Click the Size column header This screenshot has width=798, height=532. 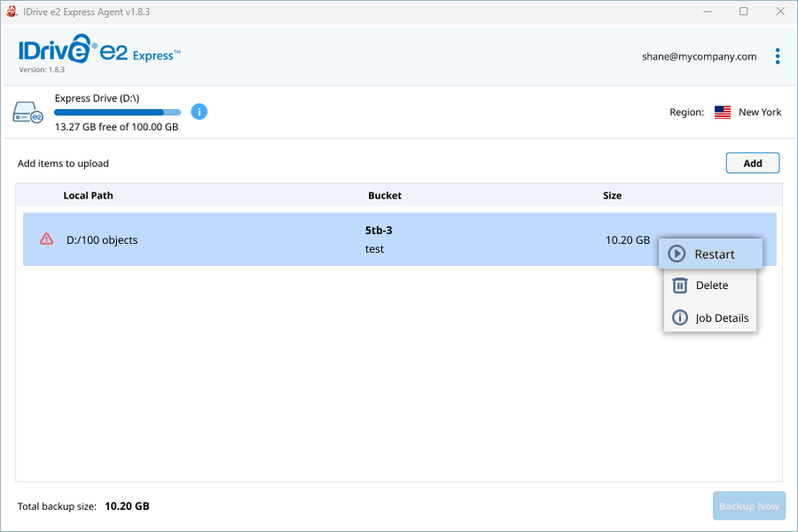click(x=612, y=195)
